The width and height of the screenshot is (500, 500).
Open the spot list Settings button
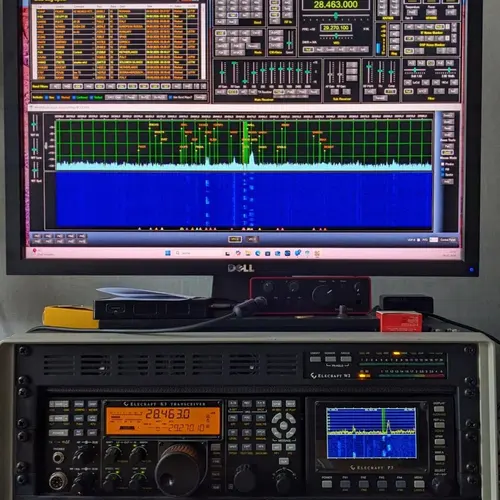200,97
